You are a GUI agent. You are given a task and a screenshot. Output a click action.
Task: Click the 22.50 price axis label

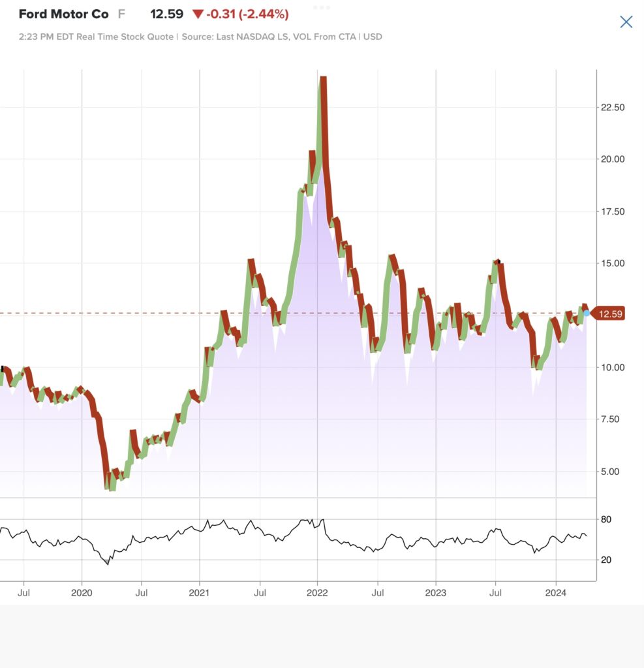(612, 107)
